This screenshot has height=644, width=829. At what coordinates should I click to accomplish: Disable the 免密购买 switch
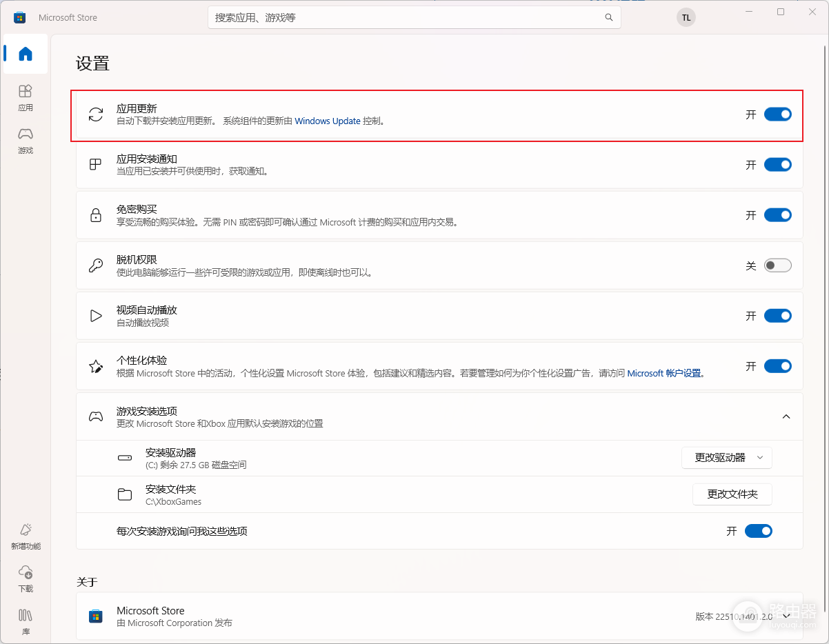(x=777, y=215)
